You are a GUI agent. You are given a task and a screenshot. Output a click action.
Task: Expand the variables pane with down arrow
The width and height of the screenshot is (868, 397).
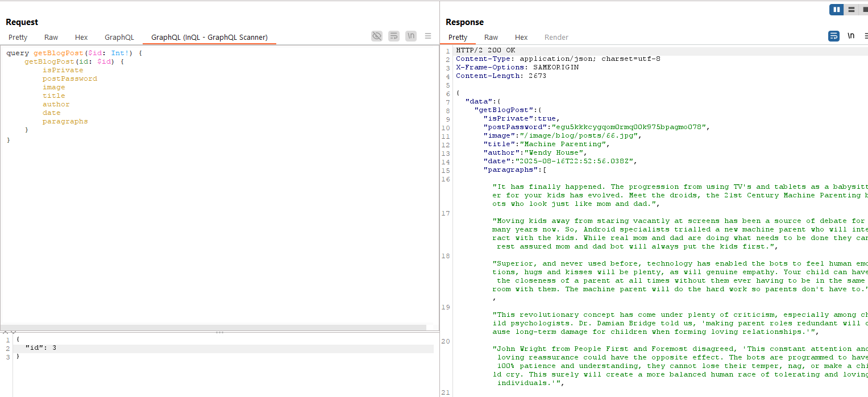point(13,332)
